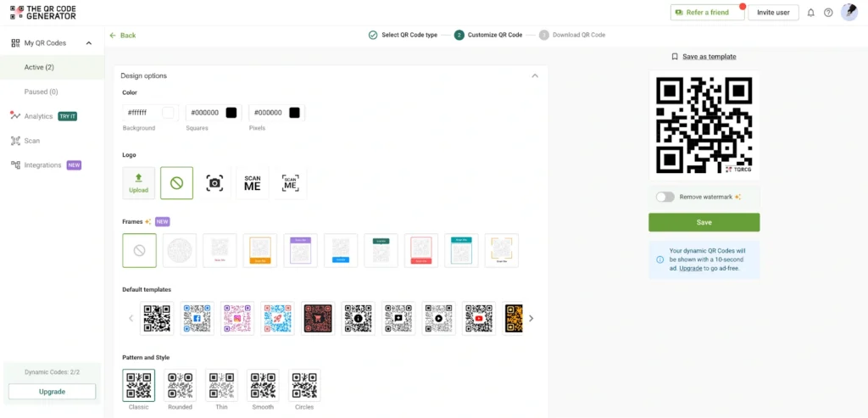Click the Download QR Code step
Viewport: 868px width, 418px height.
(x=572, y=35)
